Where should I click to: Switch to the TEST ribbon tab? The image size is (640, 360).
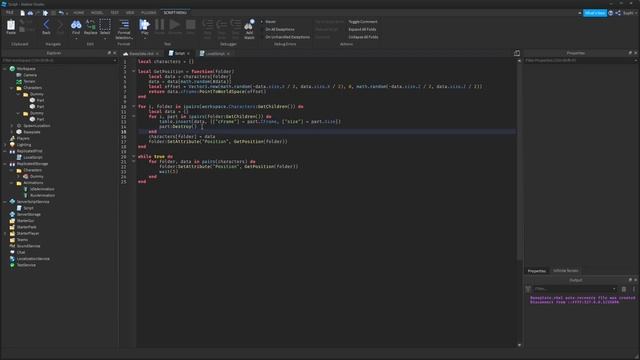114,13
